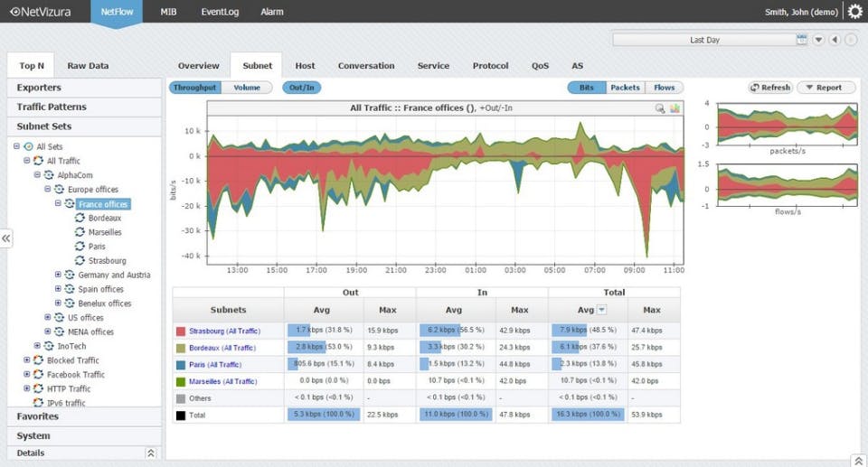Switch to the Protocol tab
Image resolution: width=868 pixels, height=467 pixels.
(490, 65)
